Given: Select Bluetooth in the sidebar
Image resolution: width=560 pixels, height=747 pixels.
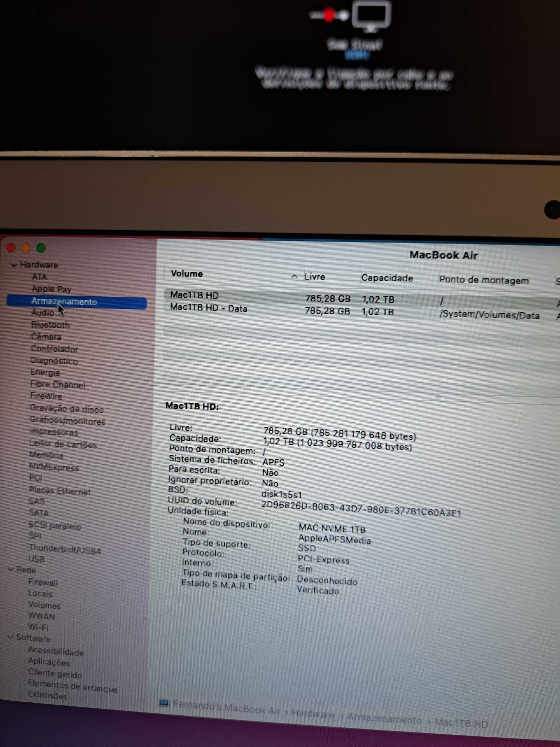Looking at the screenshot, I should pyautogui.click(x=50, y=325).
